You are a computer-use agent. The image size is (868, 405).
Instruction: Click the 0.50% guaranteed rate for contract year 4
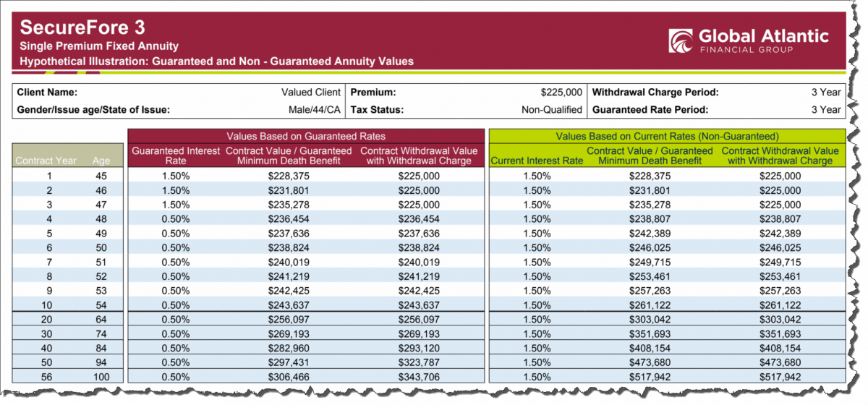coord(175,218)
